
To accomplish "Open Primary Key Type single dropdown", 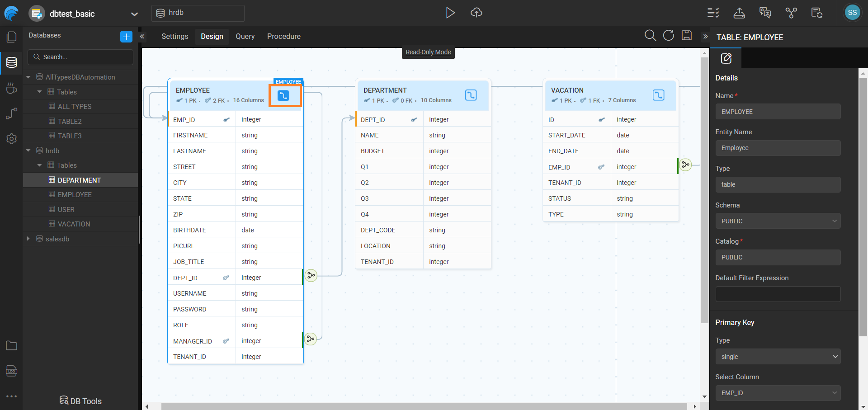I will click(x=778, y=357).
